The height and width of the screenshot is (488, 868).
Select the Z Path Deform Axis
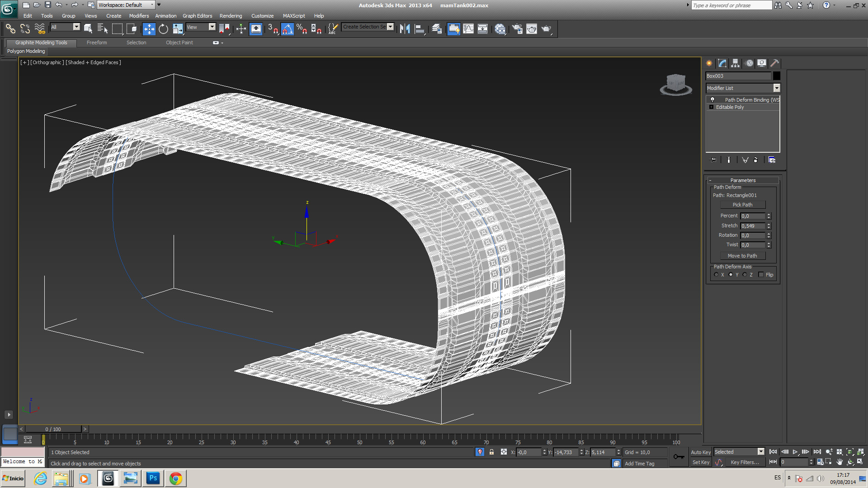[x=745, y=275]
